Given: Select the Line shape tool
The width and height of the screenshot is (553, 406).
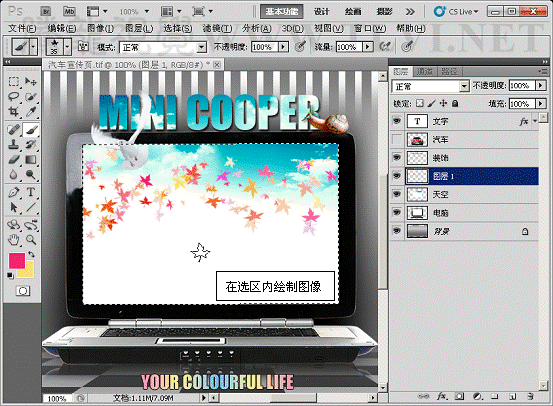Looking at the screenshot, I should (x=31, y=207).
